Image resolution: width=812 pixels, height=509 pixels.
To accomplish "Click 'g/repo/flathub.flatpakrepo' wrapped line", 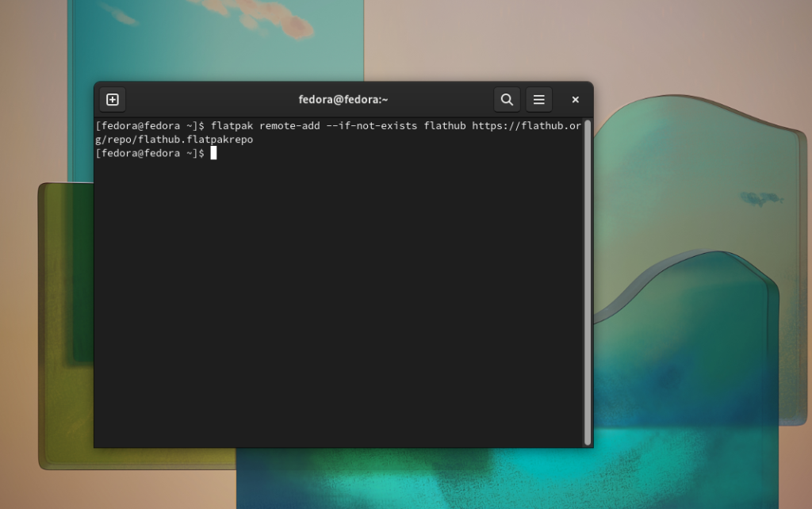I will pos(174,140).
